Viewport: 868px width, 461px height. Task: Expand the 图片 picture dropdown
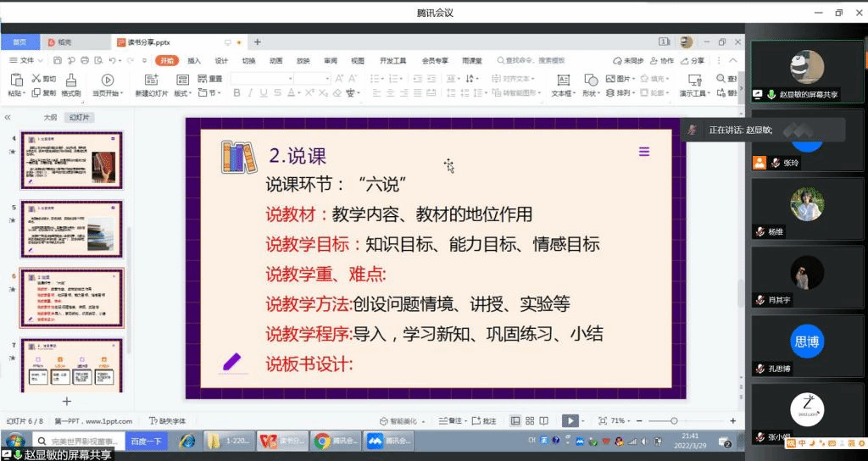(x=636, y=79)
